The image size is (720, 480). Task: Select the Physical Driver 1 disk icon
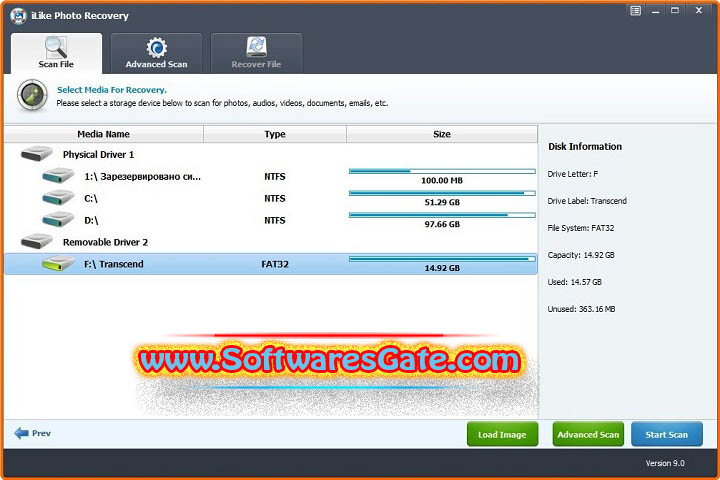click(37, 153)
